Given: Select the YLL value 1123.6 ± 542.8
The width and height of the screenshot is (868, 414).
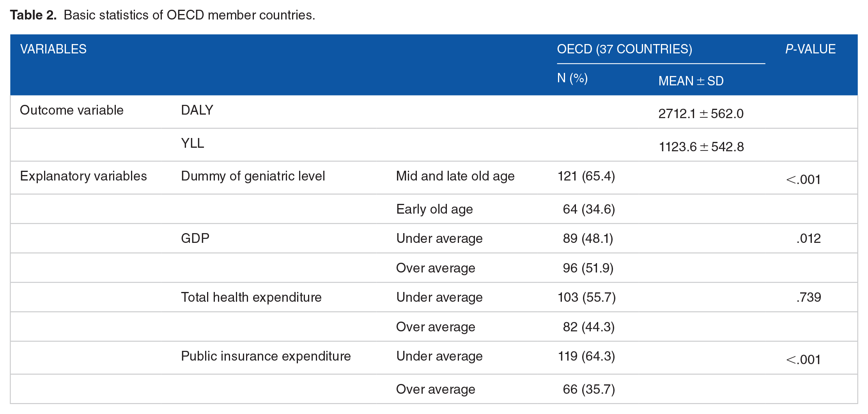Looking at the screenshot, I should click(701, 147).
